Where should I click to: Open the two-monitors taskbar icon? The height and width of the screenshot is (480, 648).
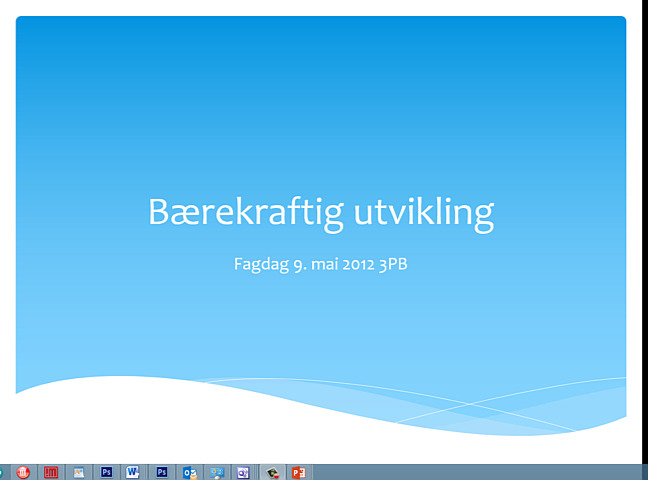[x=216, y=472]
